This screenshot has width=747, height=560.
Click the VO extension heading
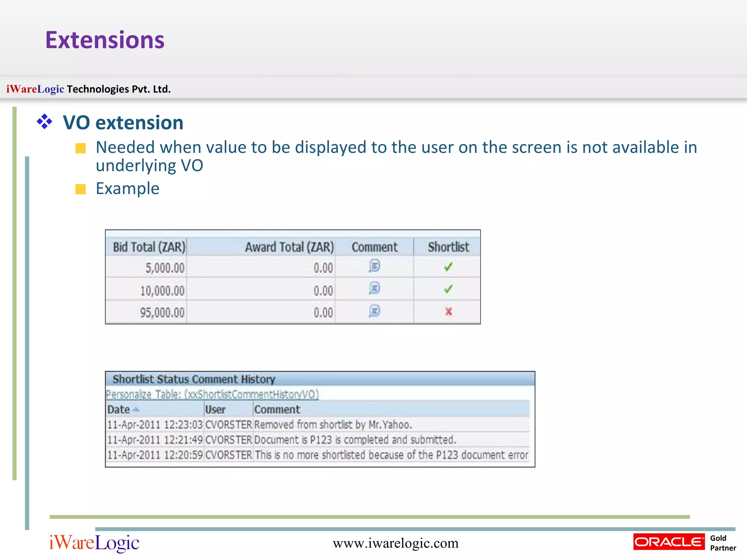(123, 122)
